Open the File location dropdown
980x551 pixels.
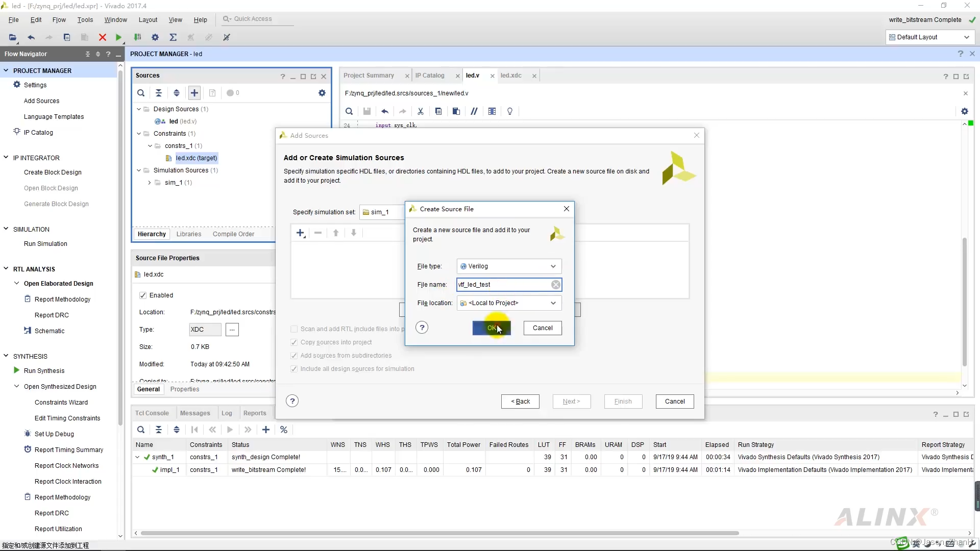coord(509,303)
